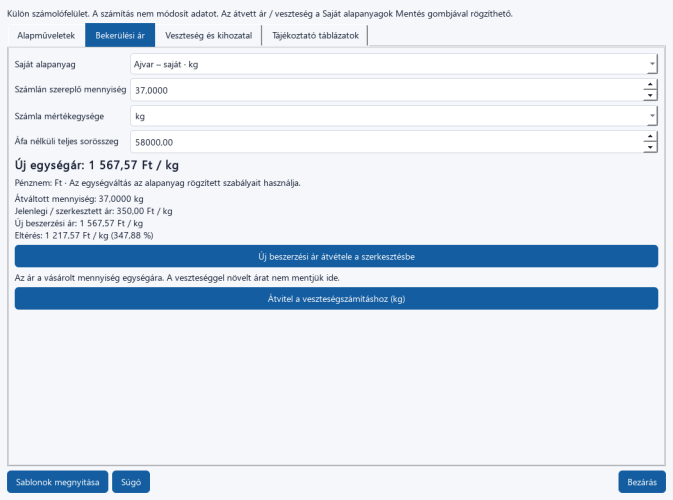Click the Pénznem: Ft info text
The width and height of the screenshot is (673, 500).
pyautogui.click(x=158, y=183)
